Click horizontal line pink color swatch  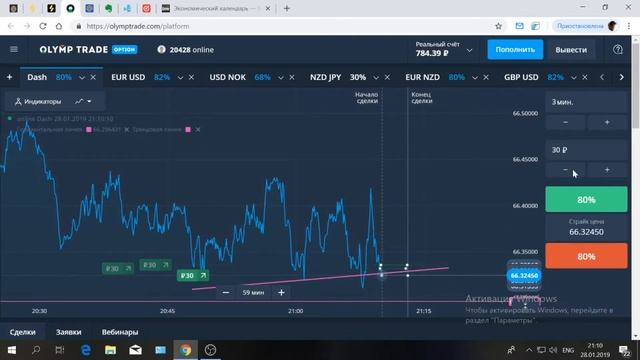pyautogui.click(x=89, y=129)
